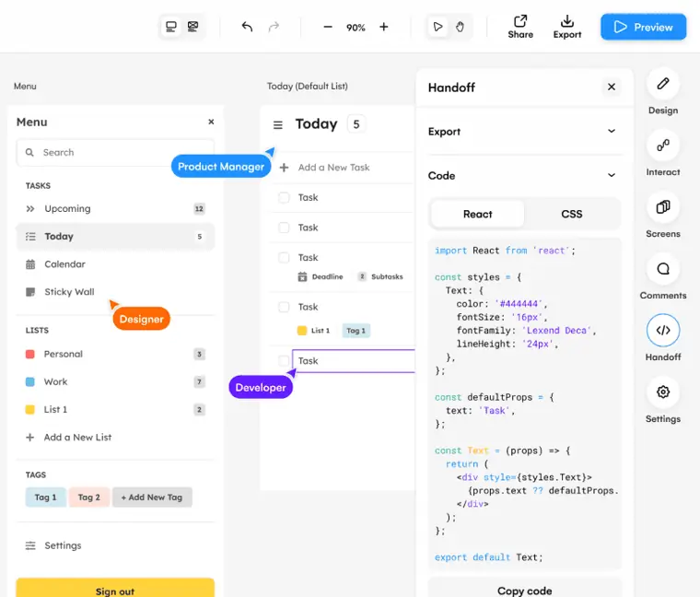Launch the Preview button

pos(643,27)
